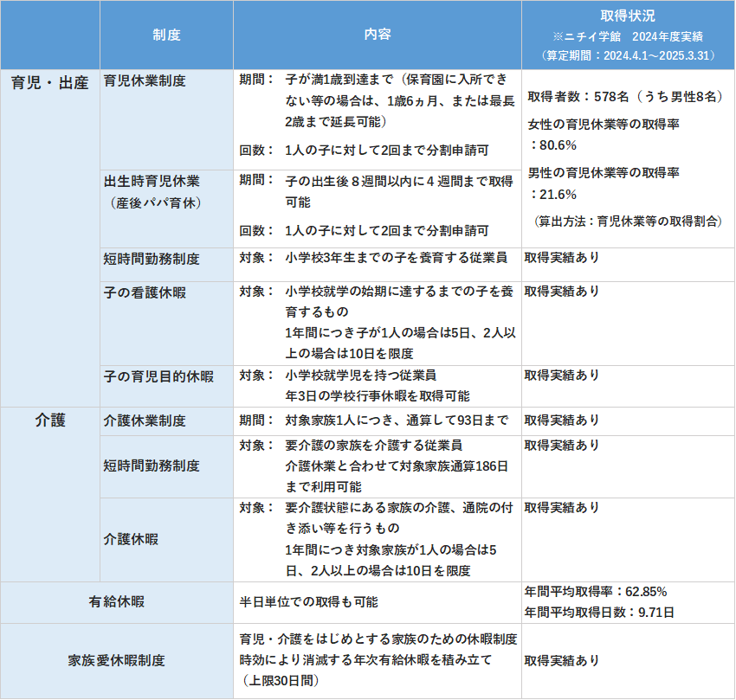Select 短時間勤務制度 in the 育児・出産 section

(152, 259)
